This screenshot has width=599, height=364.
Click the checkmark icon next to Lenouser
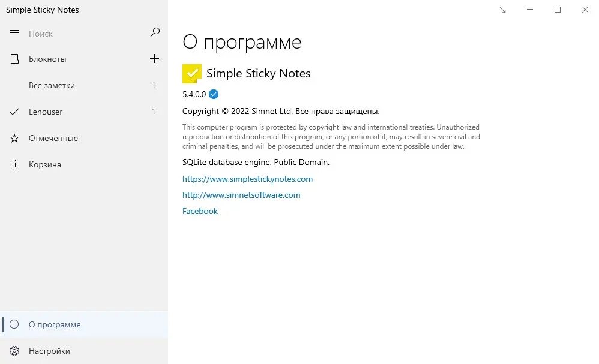click(14, 112)
